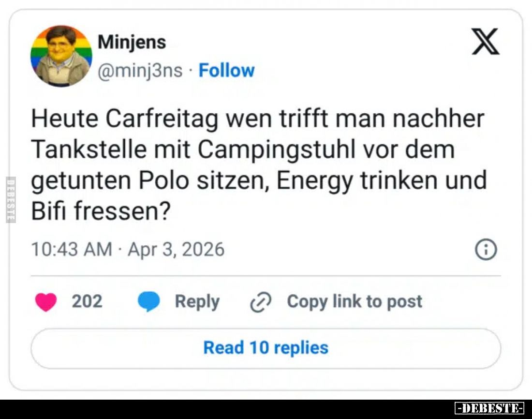Expand the thread with Read 10 replies
532x419 pixels.
[265, 347]
